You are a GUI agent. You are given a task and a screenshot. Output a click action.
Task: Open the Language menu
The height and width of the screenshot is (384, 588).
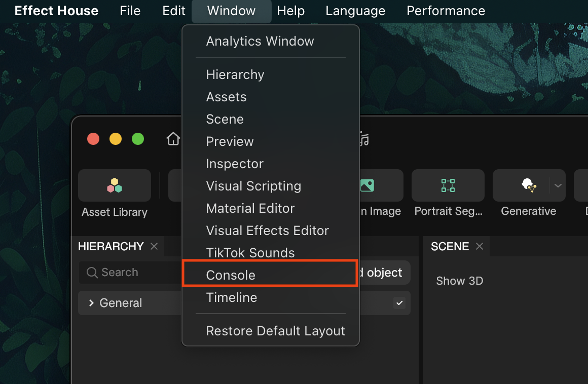point(355,11)
